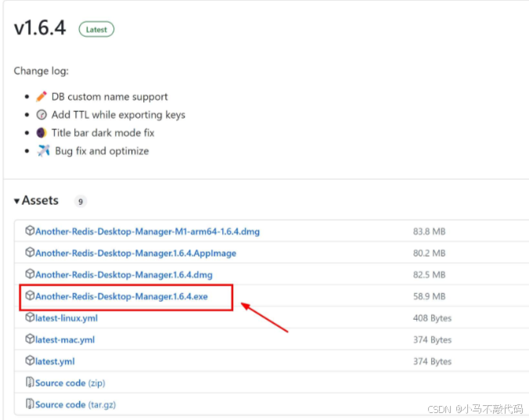Click the clock emoji beside Add TTL

pos(41,115)
